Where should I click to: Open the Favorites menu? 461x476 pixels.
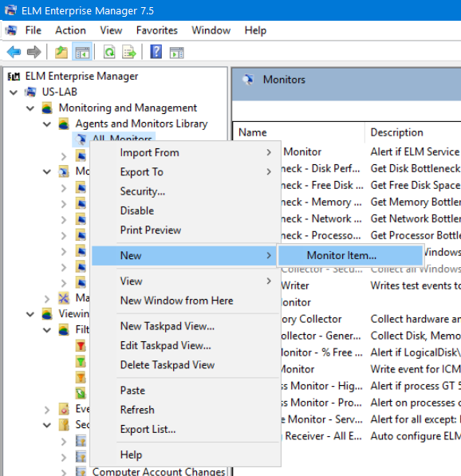tap(156, 30)
